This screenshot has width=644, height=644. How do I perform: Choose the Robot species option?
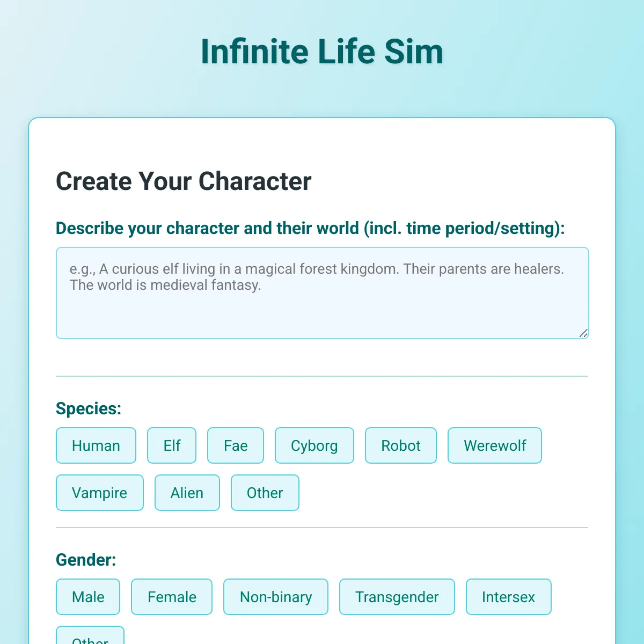401,445
